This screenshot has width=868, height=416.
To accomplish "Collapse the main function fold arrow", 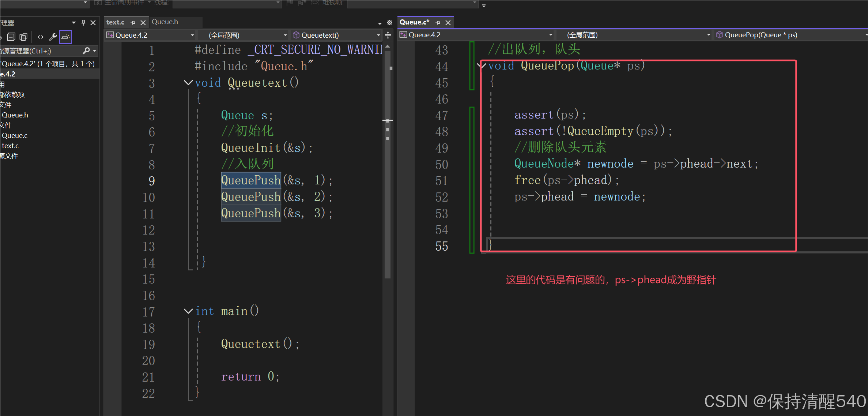I will click(x=188, y=311).
